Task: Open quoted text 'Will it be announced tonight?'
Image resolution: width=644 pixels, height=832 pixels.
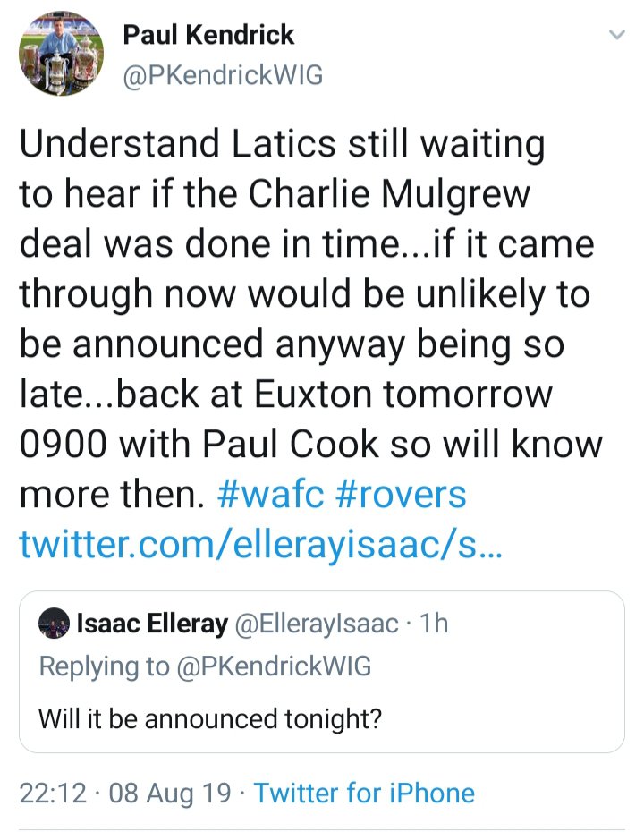Action: 210,718
